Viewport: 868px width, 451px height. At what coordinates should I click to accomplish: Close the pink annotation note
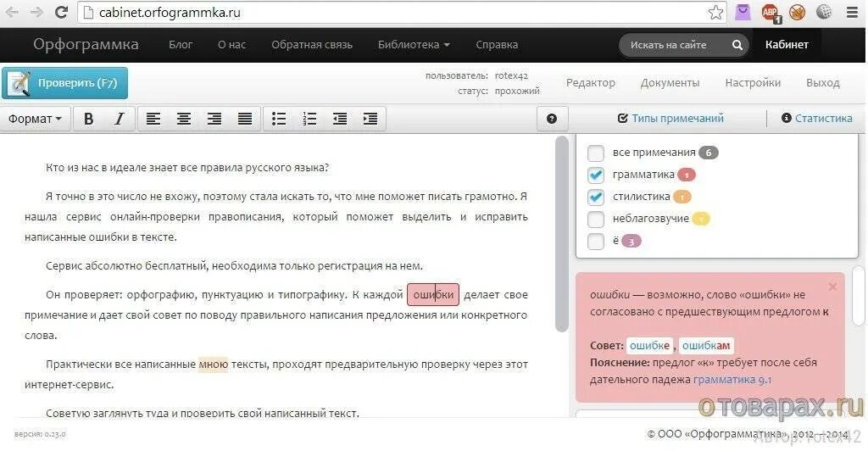[832, 287]
